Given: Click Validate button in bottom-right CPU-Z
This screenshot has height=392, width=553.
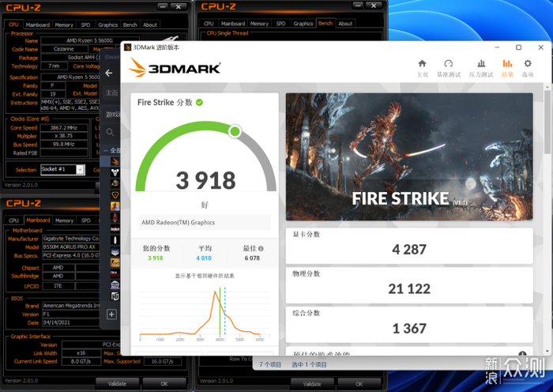Looking at the screenshot, I should tap(312, 383).
